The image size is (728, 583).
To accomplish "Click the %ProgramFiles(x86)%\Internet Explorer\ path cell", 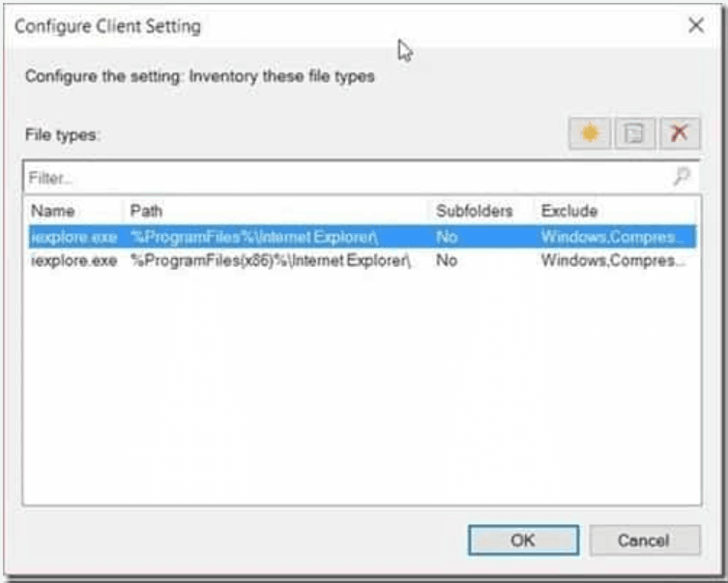I will coord(271,260).
